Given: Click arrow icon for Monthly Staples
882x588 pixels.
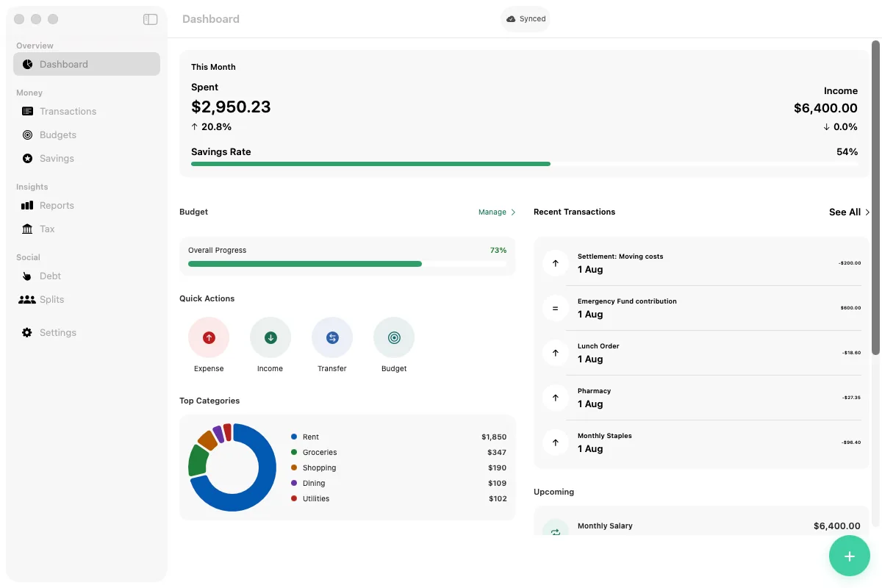Looking at the screenshot, I should pyautogui.click(x=556, y=442).
